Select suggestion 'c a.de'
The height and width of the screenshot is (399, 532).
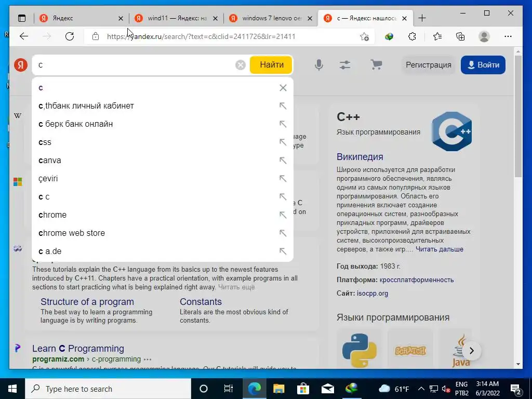(x=163, y=251)
